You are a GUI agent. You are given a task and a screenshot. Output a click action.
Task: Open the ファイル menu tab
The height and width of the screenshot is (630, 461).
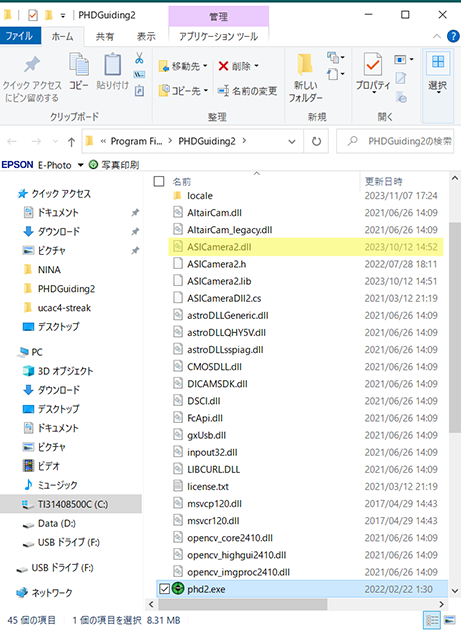[19, 36]
